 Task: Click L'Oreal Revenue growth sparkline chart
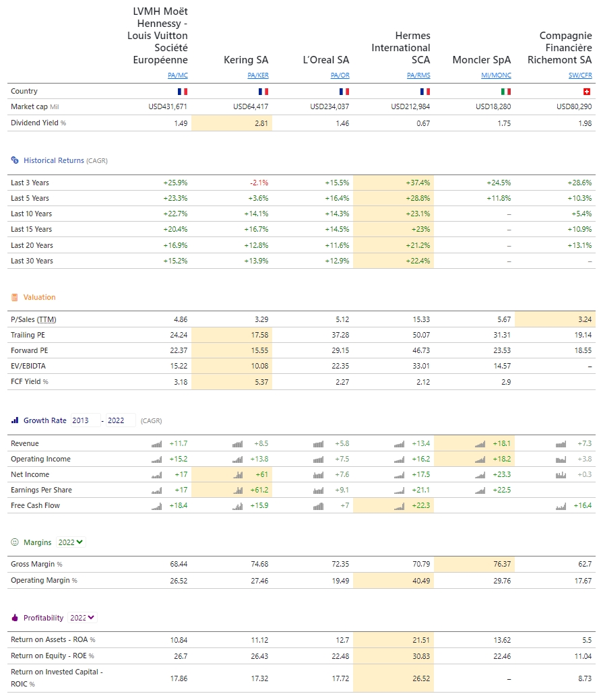[318, 444]
